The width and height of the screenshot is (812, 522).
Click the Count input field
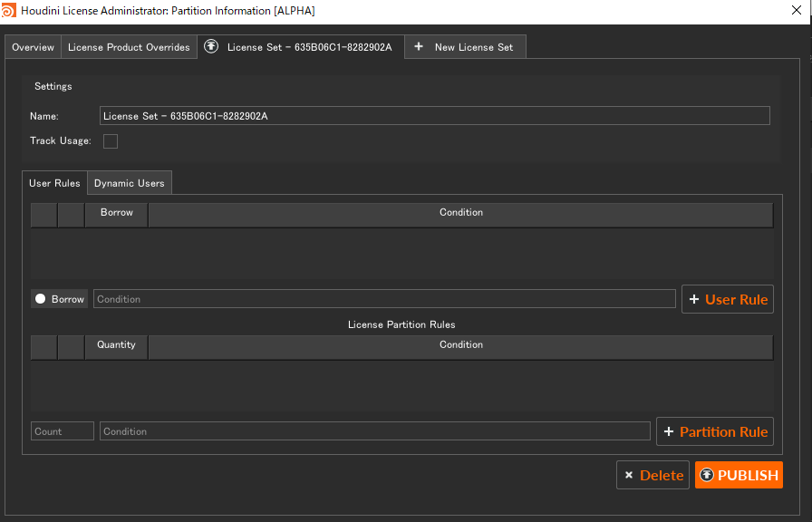(x=63, y=431)
